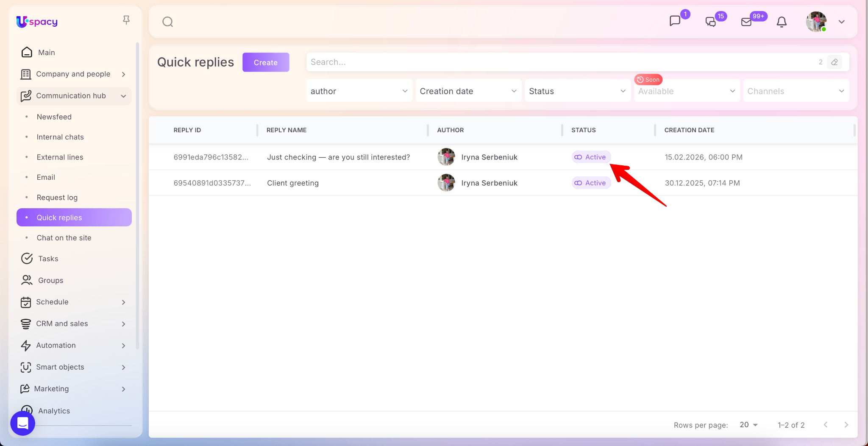868x446 pixels.
Task: Go to Internal chats in sidebar
Action: click(x=60, y=137)
